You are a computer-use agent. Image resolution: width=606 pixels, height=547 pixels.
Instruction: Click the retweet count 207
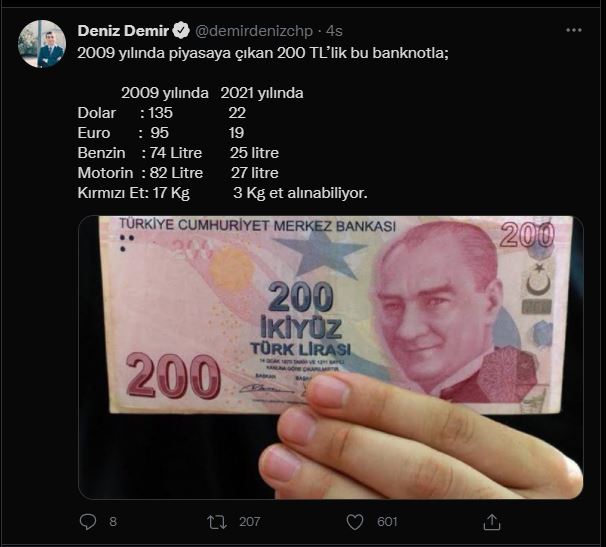click(250, 522)
